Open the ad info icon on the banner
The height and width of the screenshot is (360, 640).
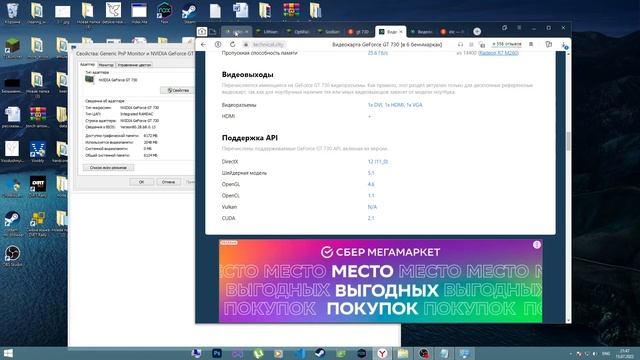coord(536,244)
